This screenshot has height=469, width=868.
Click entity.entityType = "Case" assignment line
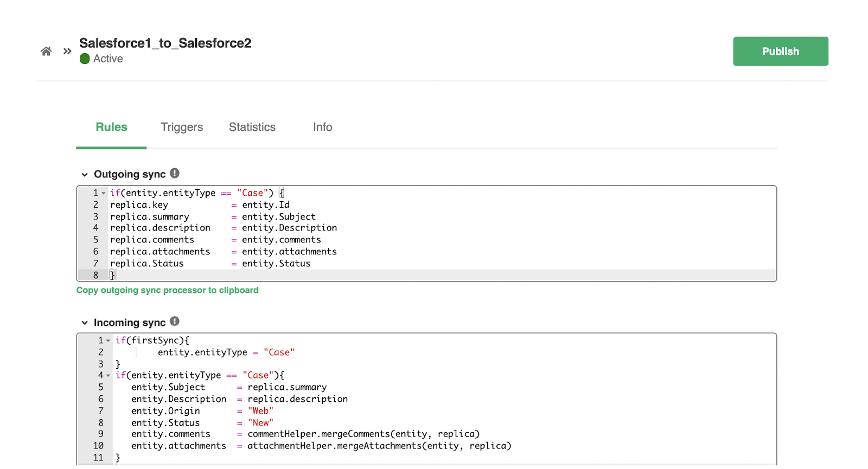(x=226, y=352)
